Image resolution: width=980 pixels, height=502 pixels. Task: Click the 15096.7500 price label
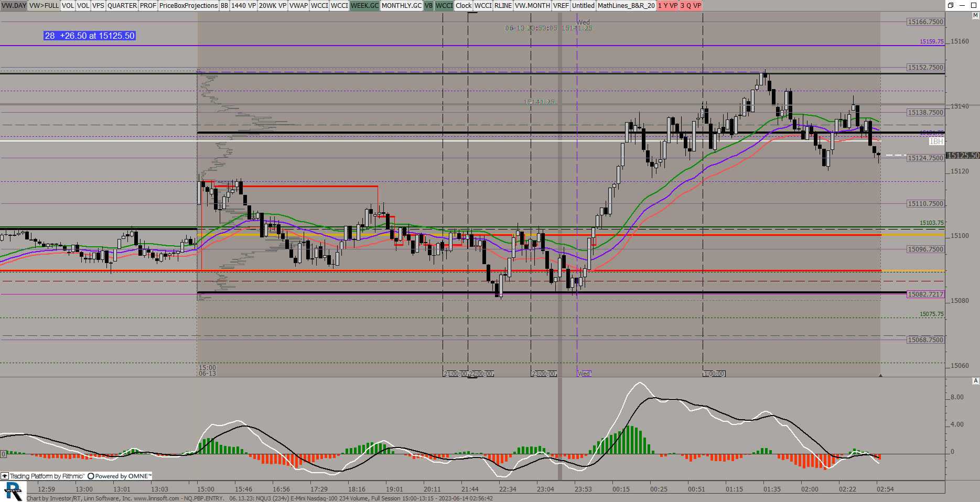[925, 249]
